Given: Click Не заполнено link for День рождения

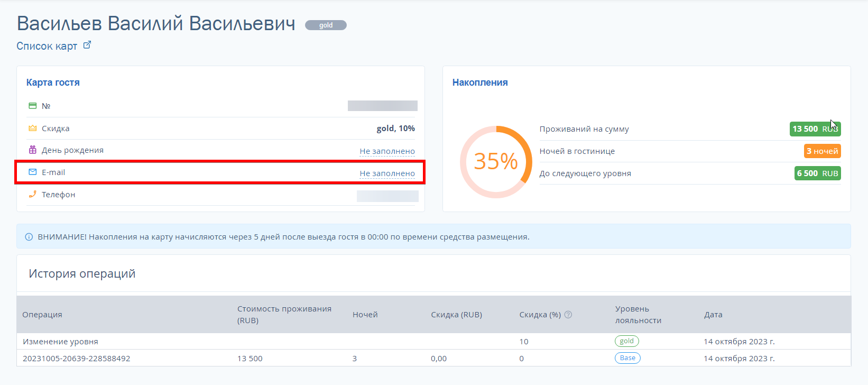Looking at the screenshot, I should point(387,151).
